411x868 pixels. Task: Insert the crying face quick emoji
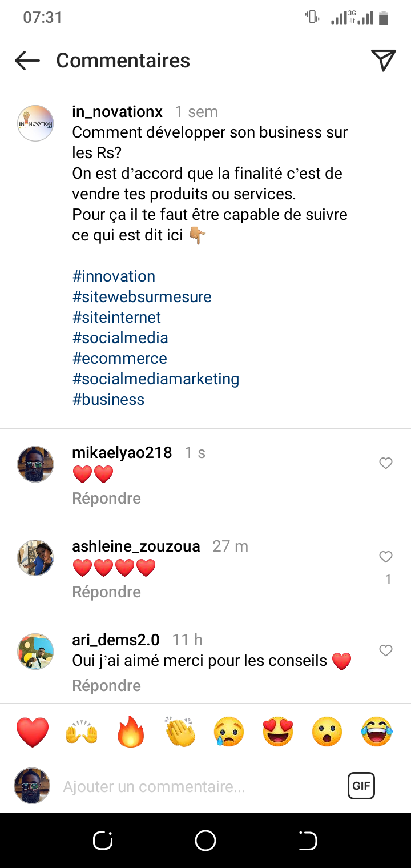[229, 732]
